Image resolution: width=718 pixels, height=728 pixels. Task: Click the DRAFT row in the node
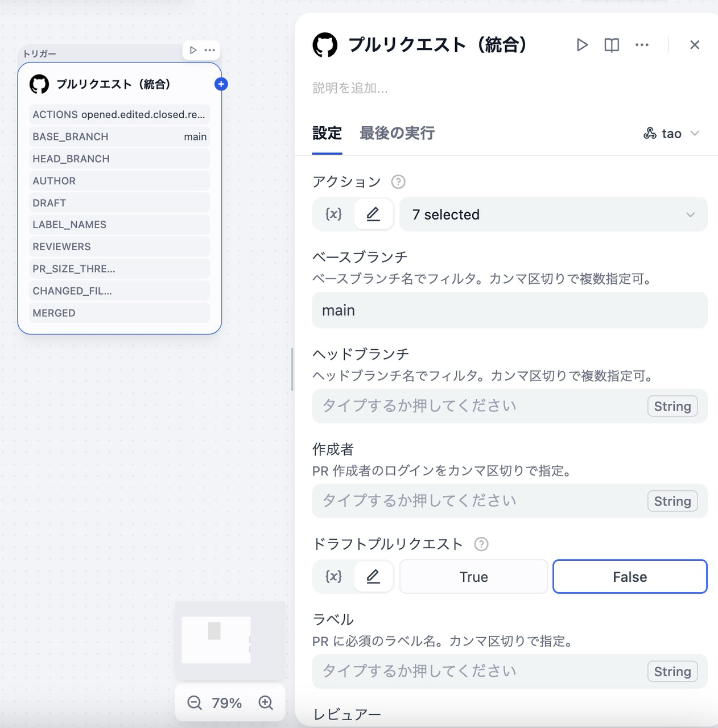(x=119, y=203)
